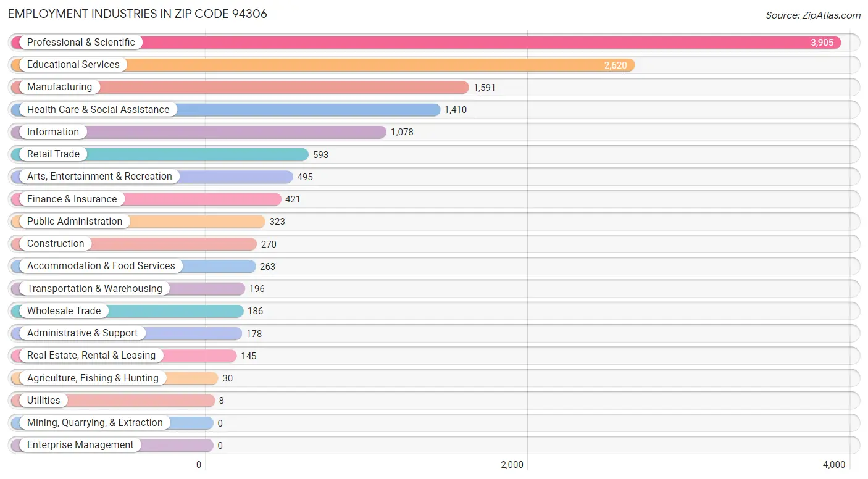Click the 421 Finance value

(x=293, y=199)
